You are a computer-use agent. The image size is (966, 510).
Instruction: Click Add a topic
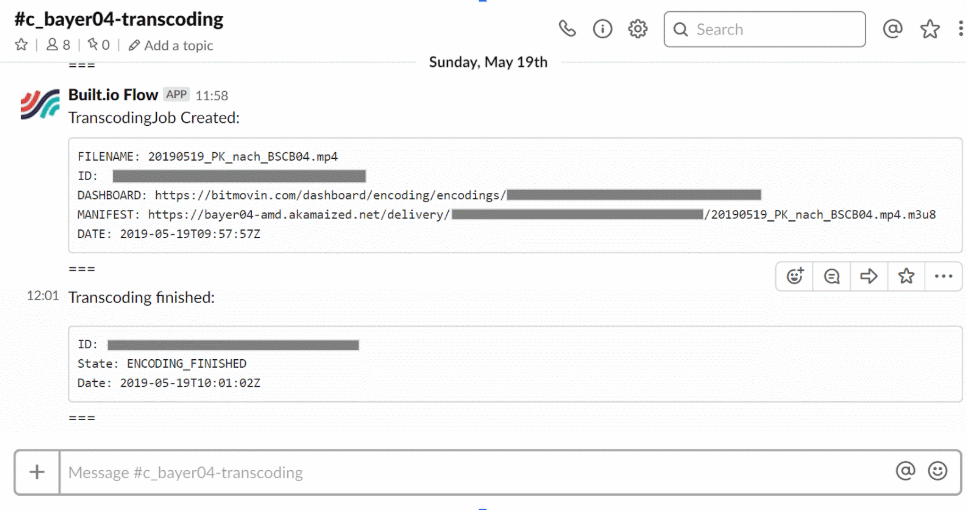point(171,46)
